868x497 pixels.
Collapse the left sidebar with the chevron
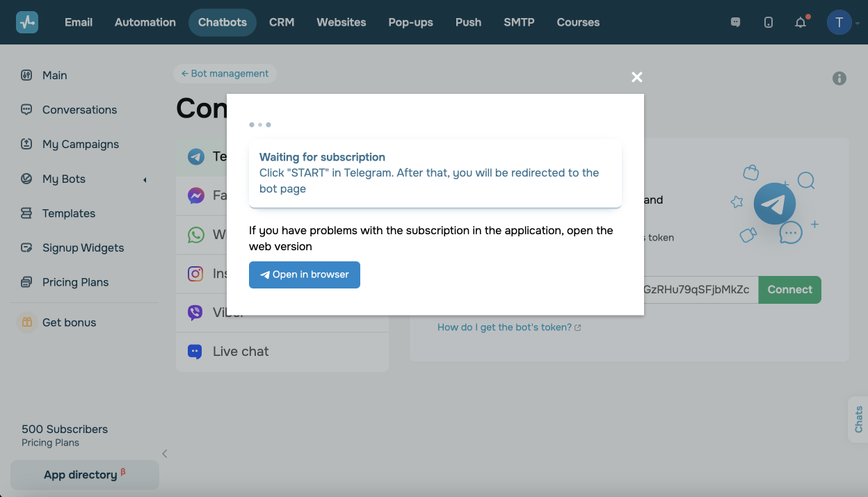click(x=165, y=454)
